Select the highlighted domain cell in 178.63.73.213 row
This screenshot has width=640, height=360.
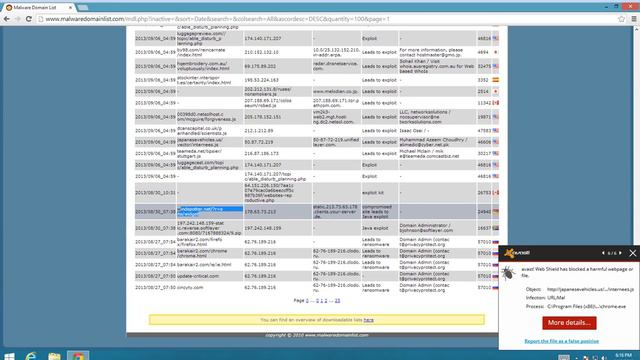point(209,211)
